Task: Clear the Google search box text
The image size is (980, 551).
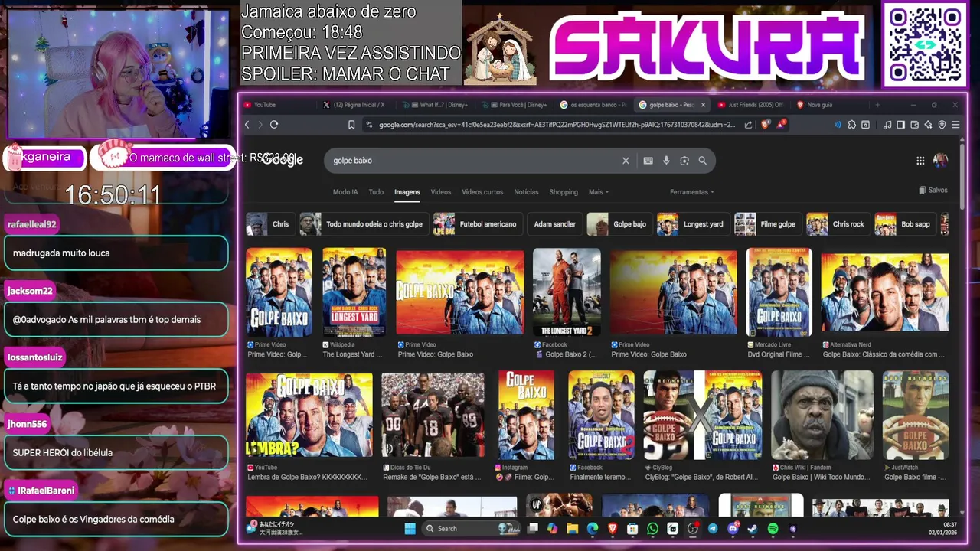Action: (626, 161)
